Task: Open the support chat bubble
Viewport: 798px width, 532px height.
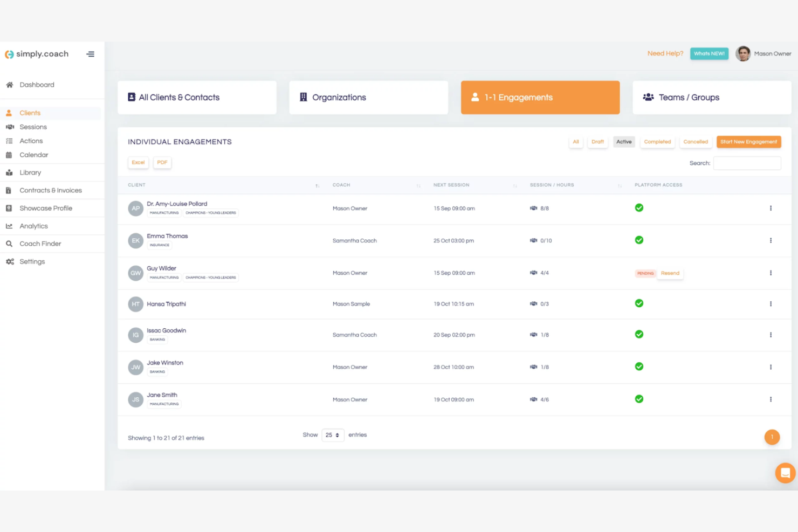Action: 785,473
